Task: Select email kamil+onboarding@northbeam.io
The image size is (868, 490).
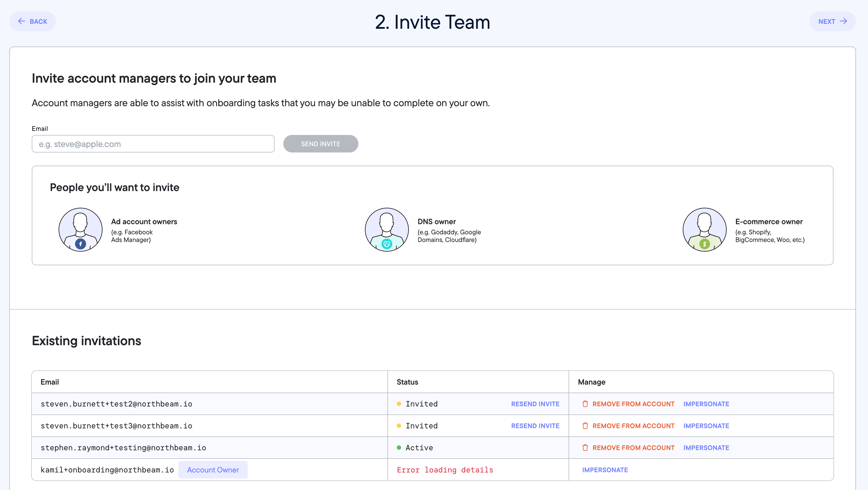Action: [x=107, y=470]
